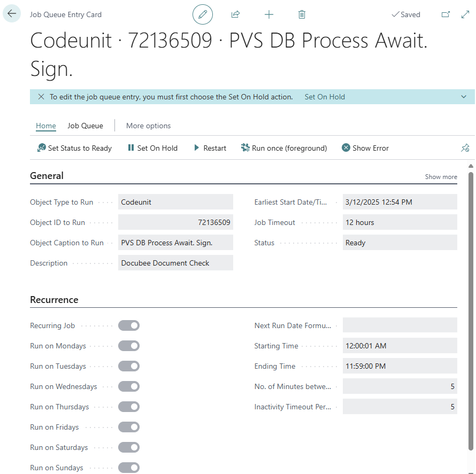Click the Earliest Start Date/Time field
The width and height of the screenshot is (476, 474).
[x=400, y=202]
